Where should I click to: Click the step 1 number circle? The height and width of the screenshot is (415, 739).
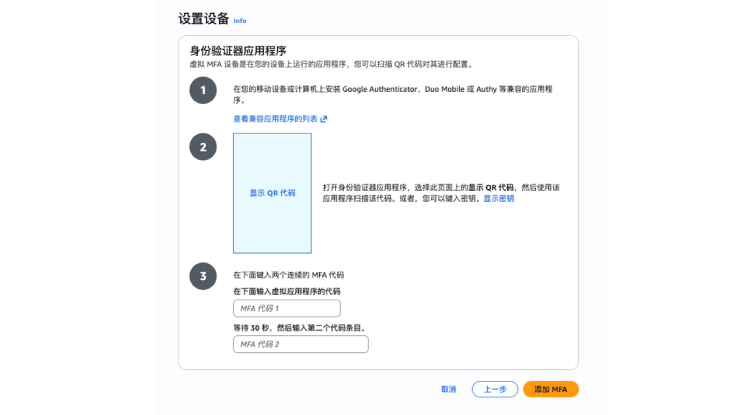[x=203, y=90]
